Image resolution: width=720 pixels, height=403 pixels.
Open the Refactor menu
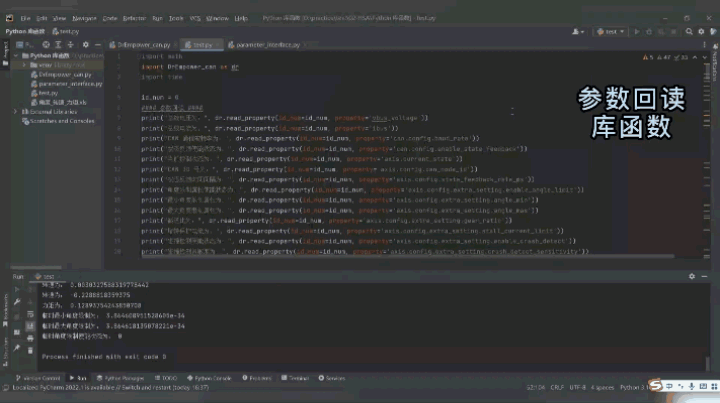pyautogui.click(x=134, y=18)
